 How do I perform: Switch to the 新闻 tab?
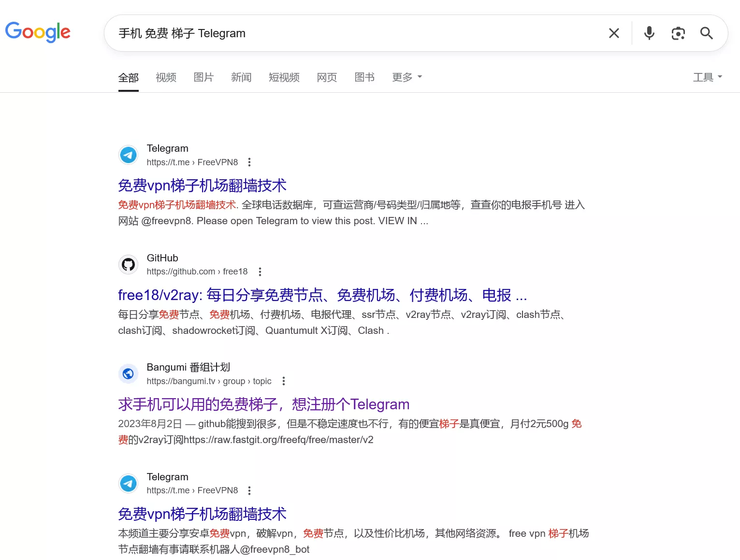pyautogui.click(x=241, y=77)
